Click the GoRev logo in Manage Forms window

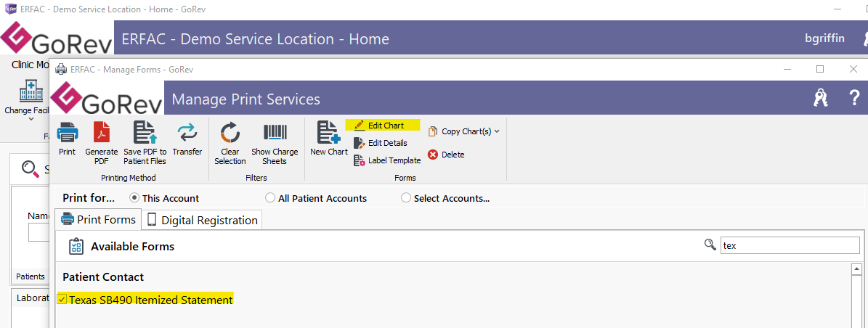tap(107, 99)
